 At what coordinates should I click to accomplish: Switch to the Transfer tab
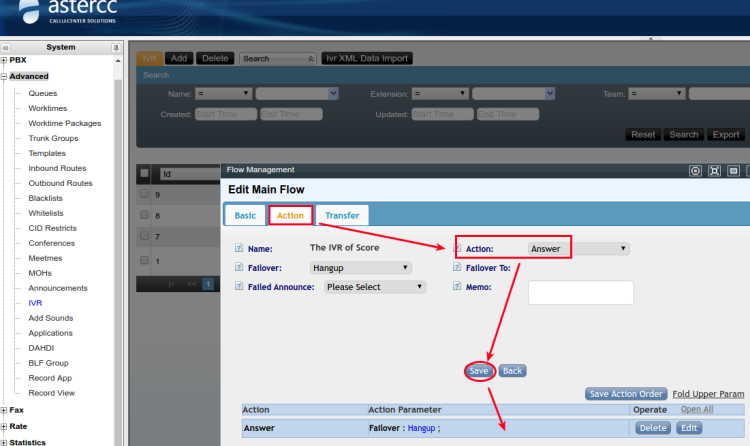pyautogui.click(x=342, y=215)
